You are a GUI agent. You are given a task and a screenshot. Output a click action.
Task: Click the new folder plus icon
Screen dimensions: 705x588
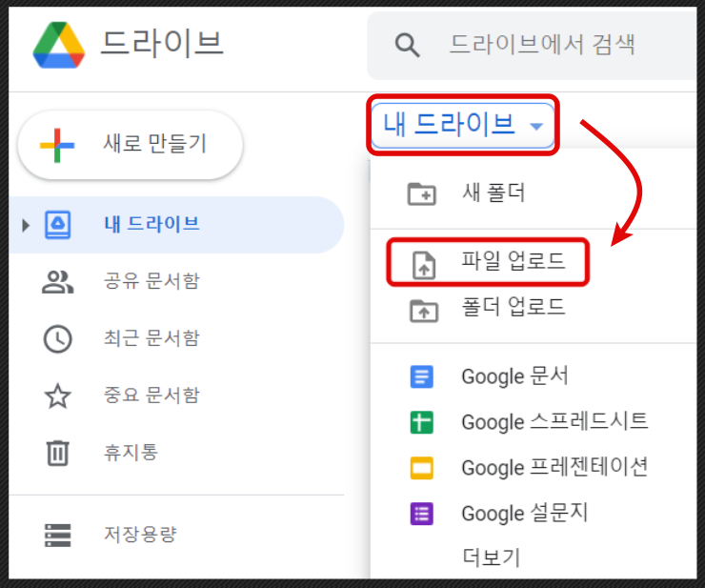click(421, 193)
